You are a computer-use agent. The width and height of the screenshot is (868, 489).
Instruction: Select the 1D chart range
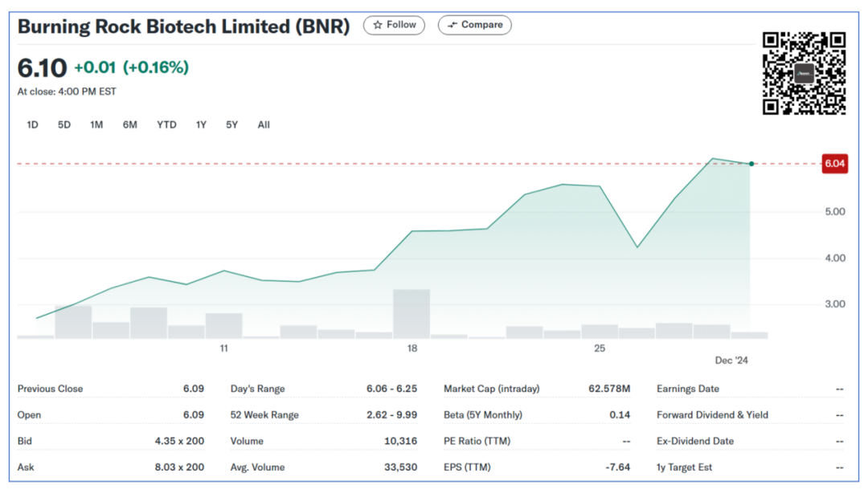point(32,124)
